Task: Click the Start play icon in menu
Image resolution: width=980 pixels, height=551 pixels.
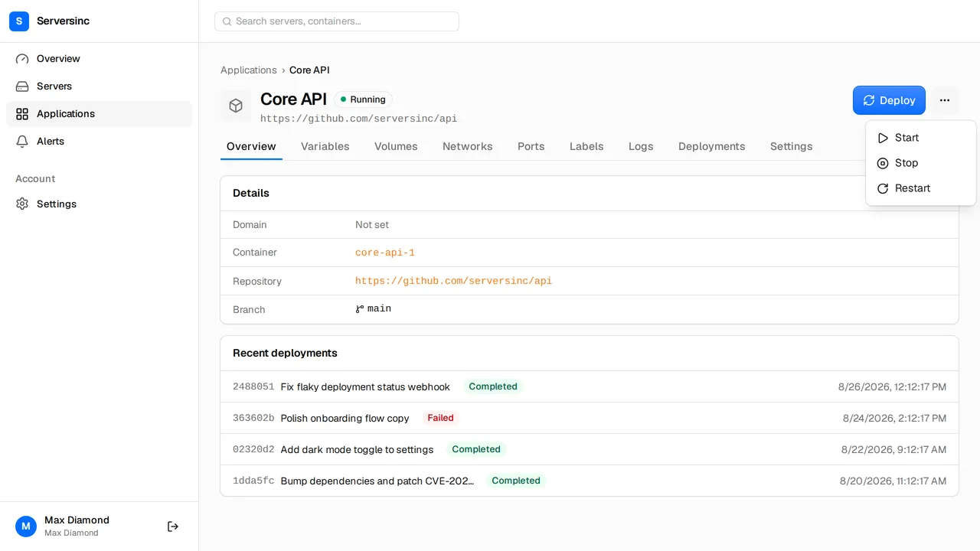Action: (883, 138)
